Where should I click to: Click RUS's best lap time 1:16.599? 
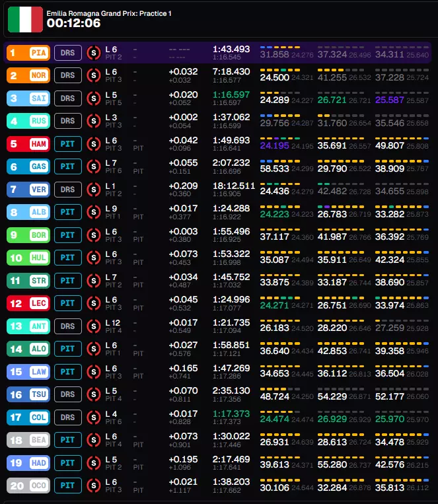pyautogui.click(x=227, y=126)
